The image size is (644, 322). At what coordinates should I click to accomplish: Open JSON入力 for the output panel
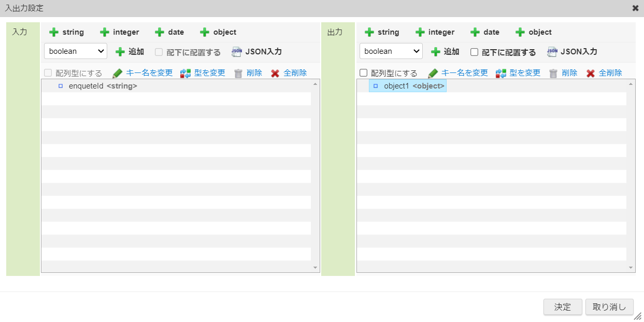572,52
